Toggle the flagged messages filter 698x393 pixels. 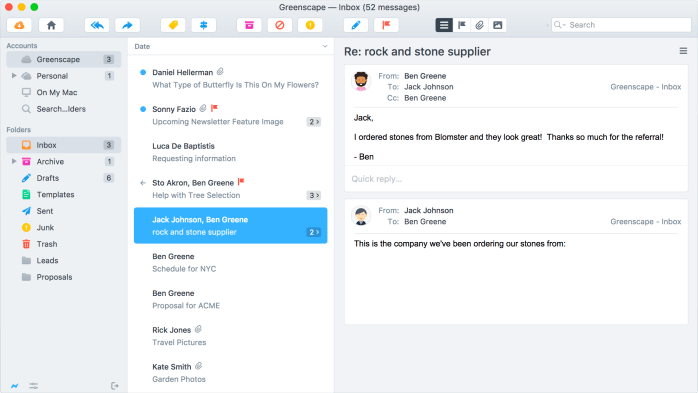tap(462, 25)
